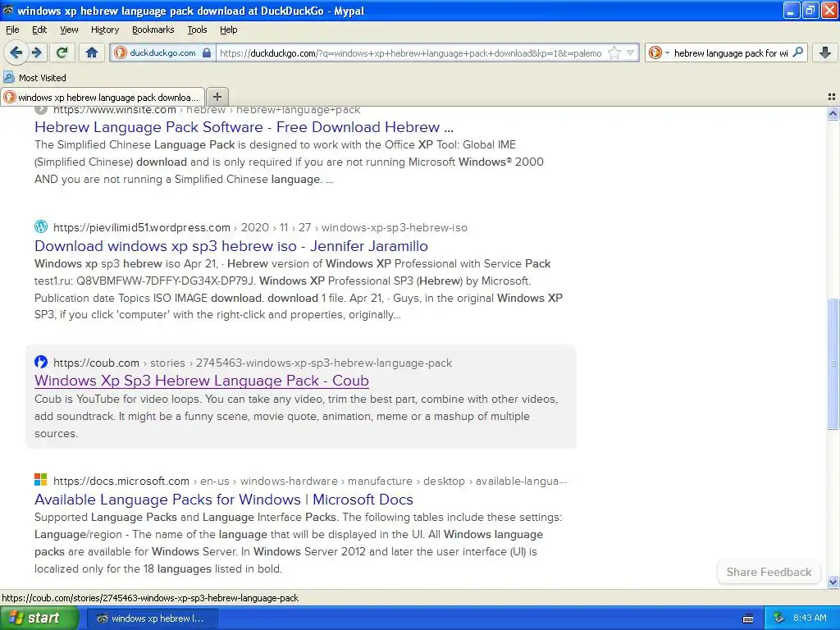The height and width of the screenshot is (630, 840).
Task: Click the Coub result description text
Action: coord(296,416)
